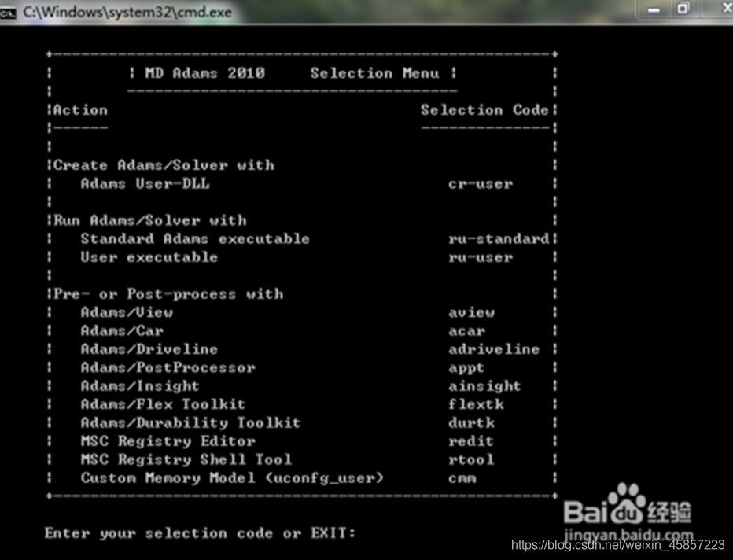Open the cmd.exe system menu icon
Image resolution: width=733 pixels, height=560 pixels.
(x=8, y=13)
